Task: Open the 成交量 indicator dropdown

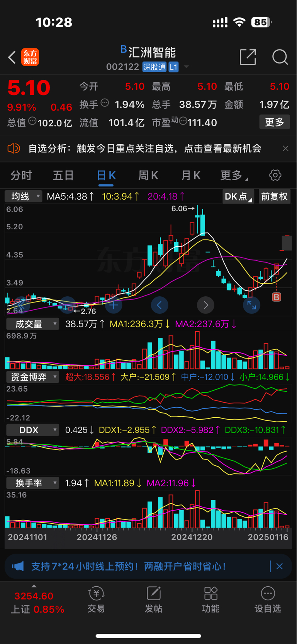Action: pyautogui.click(x=32, y=324)
